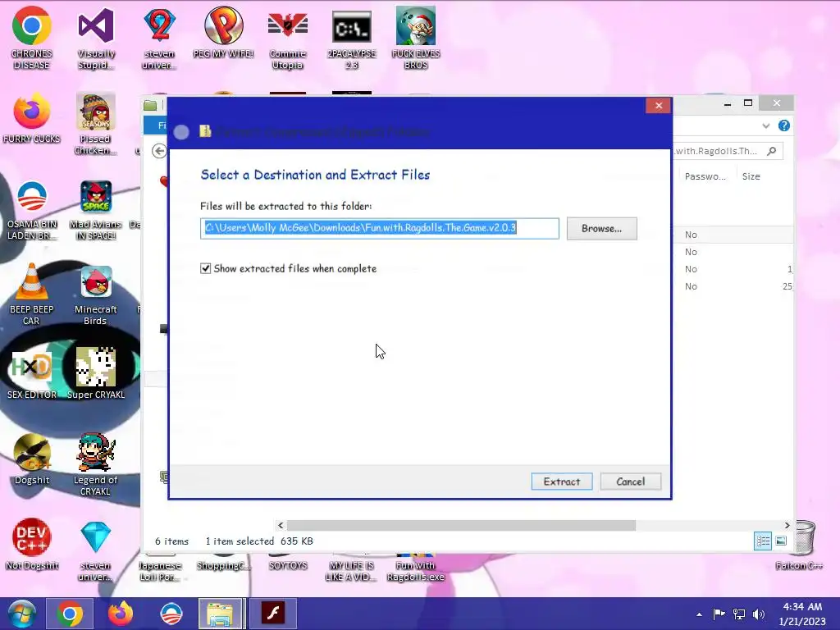Open the volume speaker tray icon
This screenshot has height=630, width=840.
click(x=758, y=614)
